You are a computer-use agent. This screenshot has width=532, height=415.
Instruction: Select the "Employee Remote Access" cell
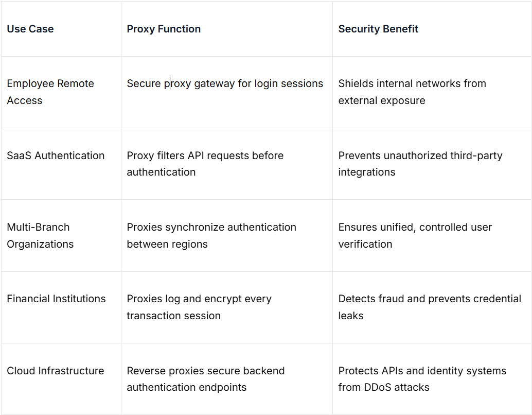[x=50, y=92]
